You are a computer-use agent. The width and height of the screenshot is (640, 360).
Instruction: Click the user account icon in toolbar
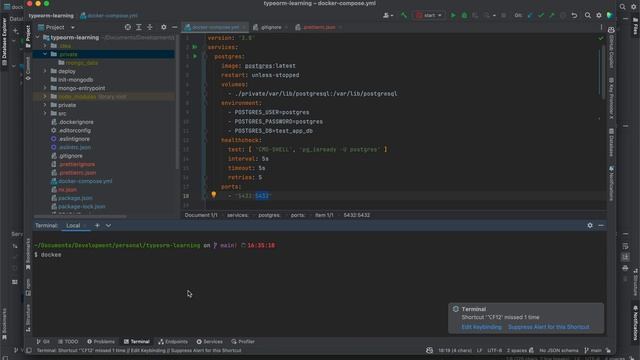(x=388, y=16)
